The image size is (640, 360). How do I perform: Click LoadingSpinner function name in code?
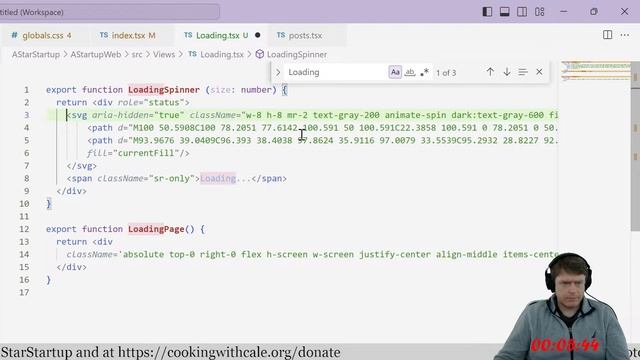[164, 90]
